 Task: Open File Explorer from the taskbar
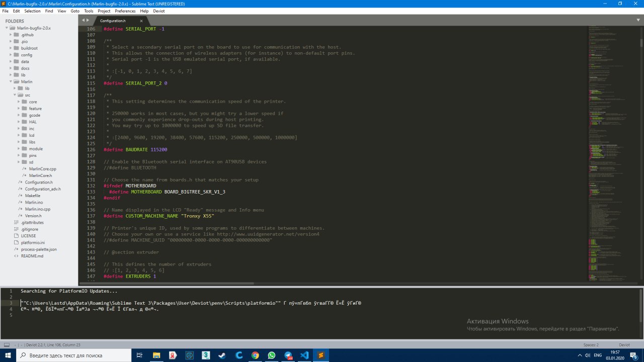pos(156,355)
